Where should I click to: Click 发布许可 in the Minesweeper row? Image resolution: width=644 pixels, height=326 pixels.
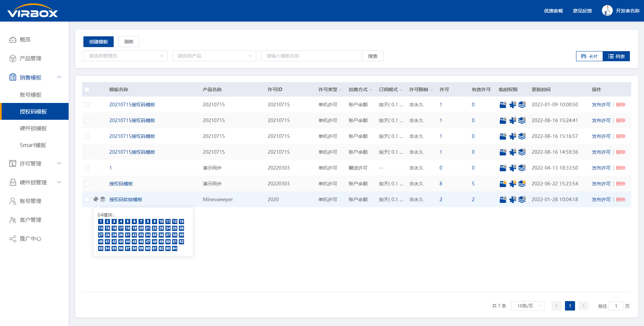point(601,200)
